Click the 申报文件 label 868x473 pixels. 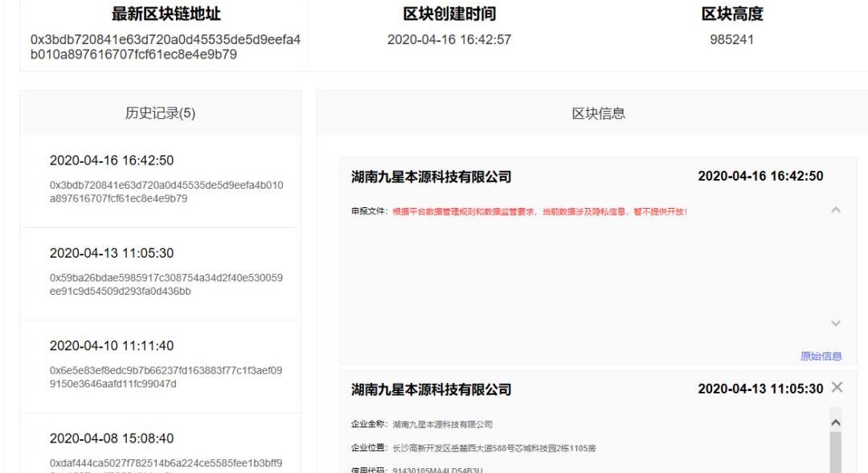(x=367, y=211)
